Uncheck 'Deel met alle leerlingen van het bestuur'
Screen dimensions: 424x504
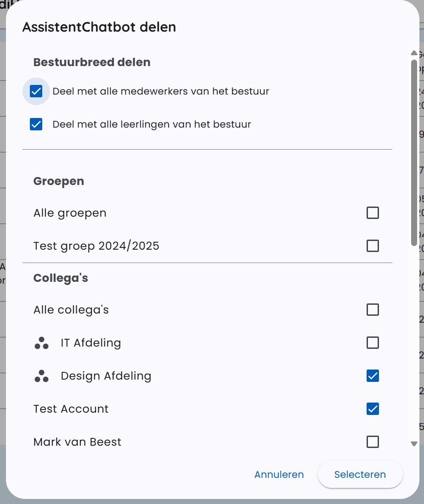click(x=36, y=124)
